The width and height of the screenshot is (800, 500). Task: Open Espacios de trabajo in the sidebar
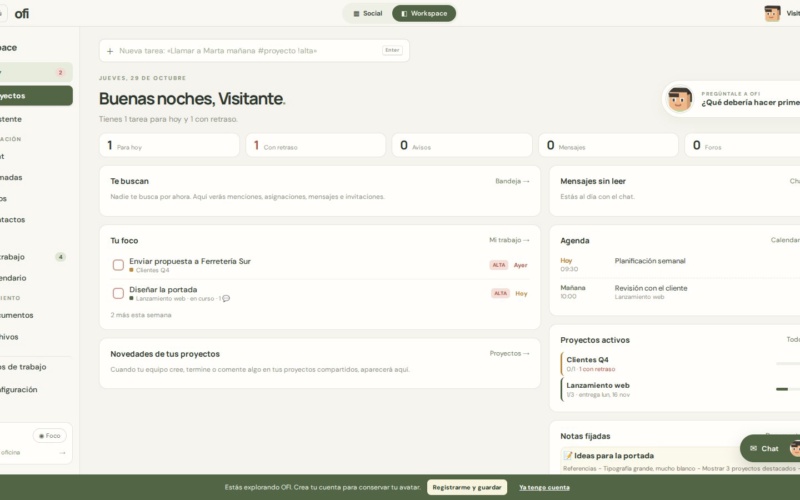(34, 367)
